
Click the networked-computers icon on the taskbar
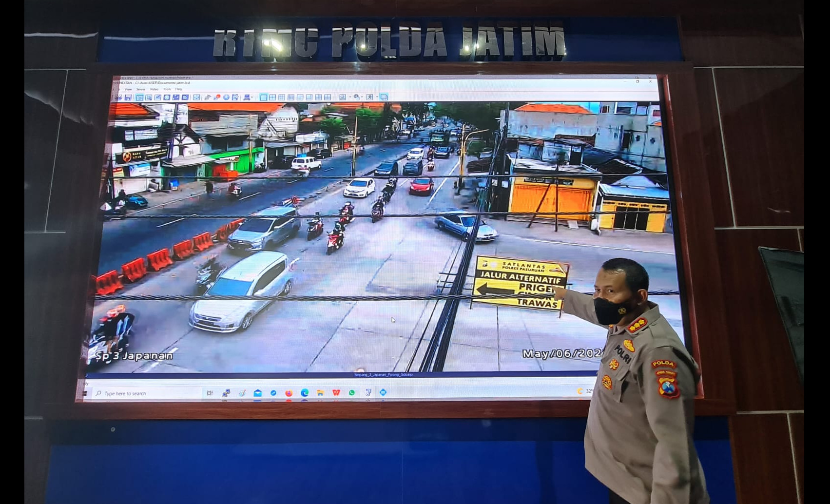(226, 393)
